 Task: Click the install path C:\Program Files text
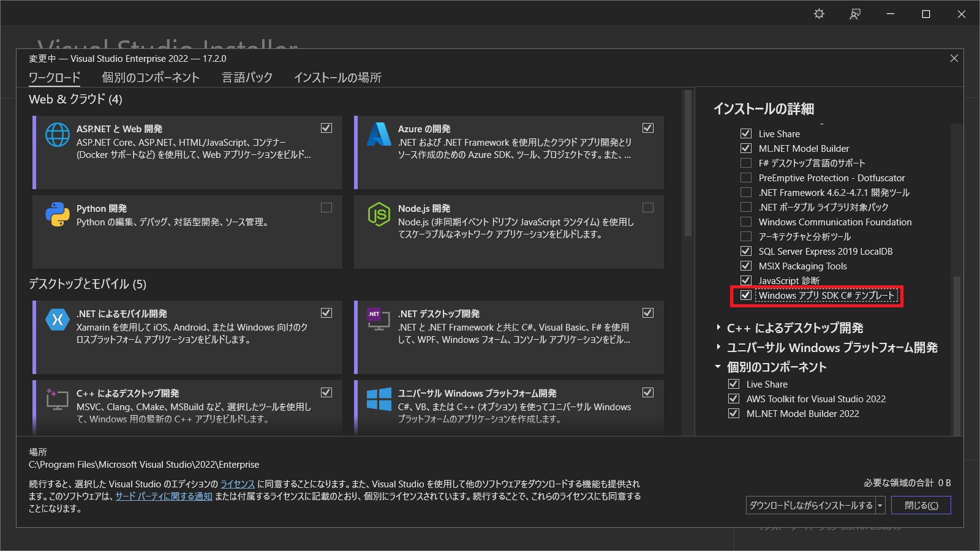coord(144,465)
